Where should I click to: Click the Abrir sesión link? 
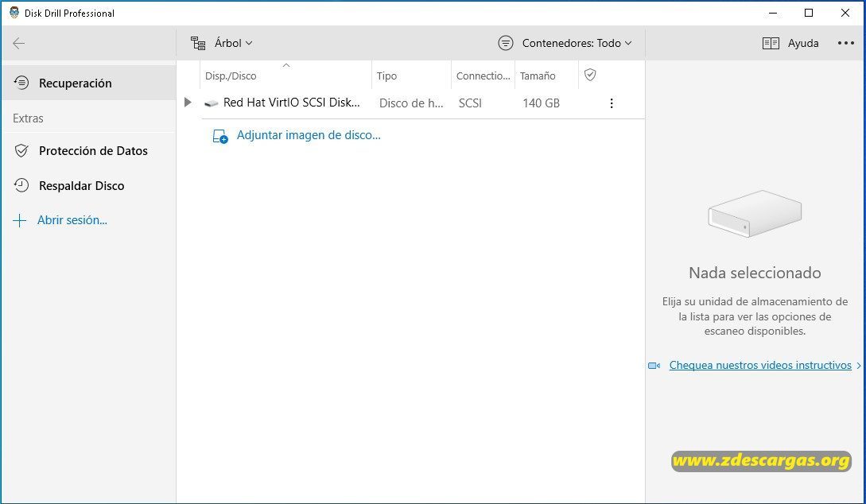[72, 220]
